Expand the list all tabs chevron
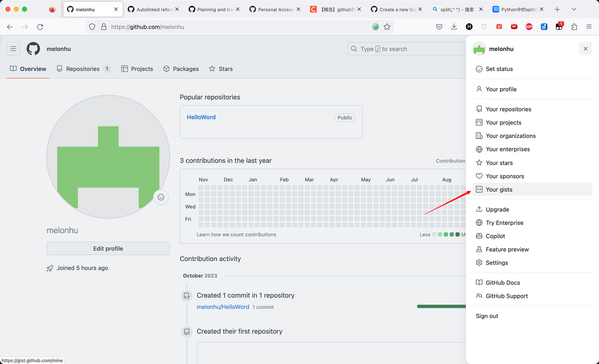 tap(574, 9)
